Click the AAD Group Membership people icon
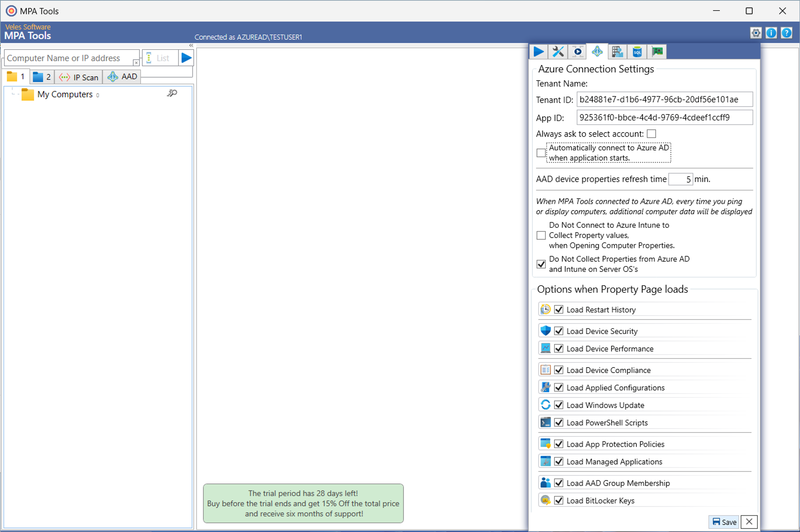Image resolution: width=800 pixels, height=532 pixels. click(x=545, y=483)
